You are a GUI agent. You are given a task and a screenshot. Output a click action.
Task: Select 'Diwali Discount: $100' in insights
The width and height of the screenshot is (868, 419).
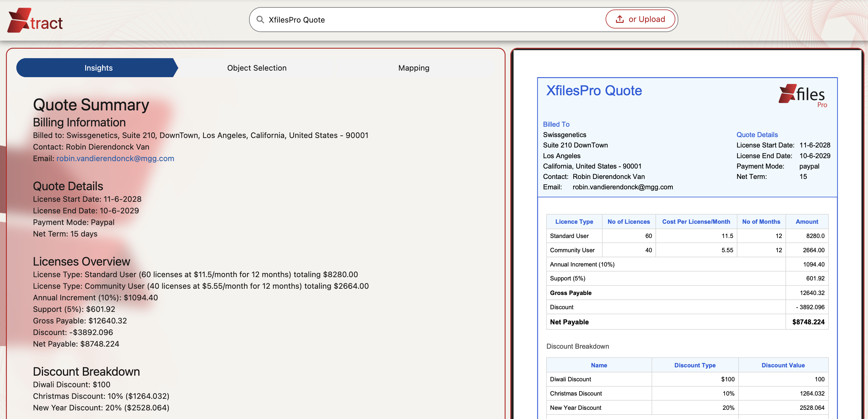coord(72,385)
